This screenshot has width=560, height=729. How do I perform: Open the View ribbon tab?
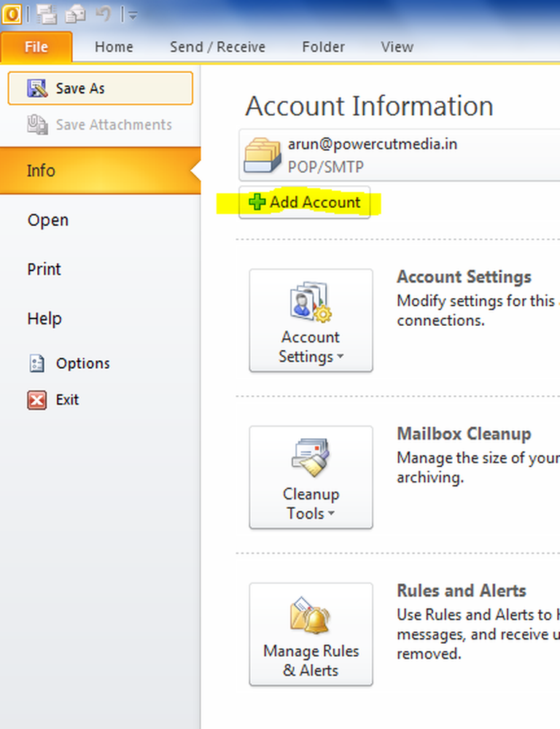click(397, 47)
